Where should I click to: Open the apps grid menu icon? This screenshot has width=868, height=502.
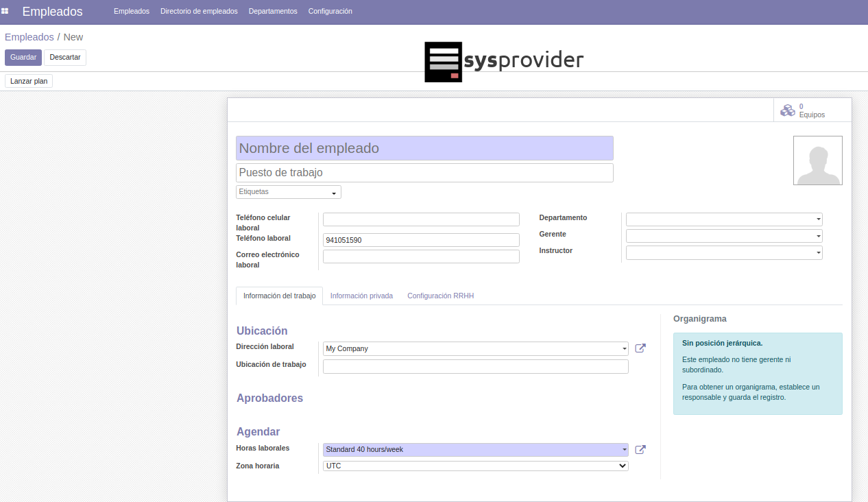5,12
